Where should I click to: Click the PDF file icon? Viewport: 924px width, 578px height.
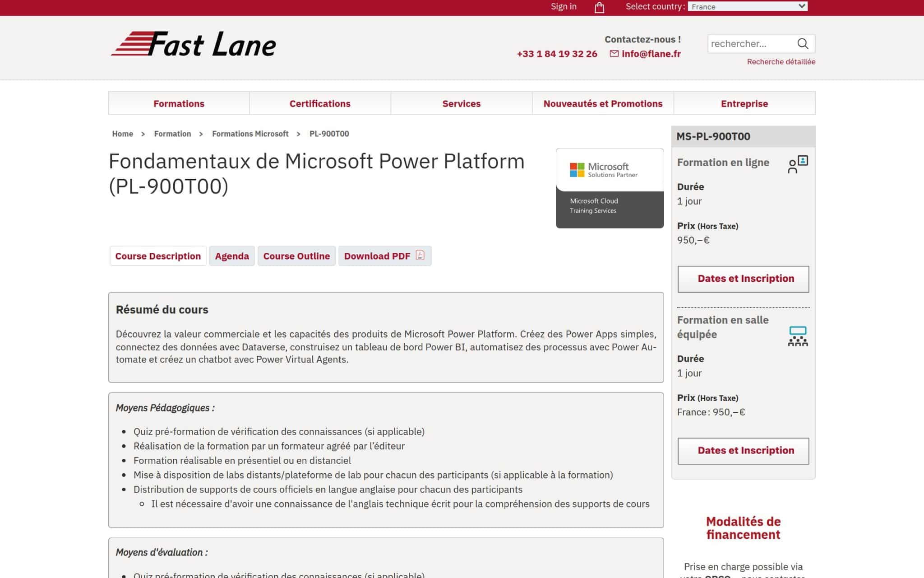pos(420,256)
